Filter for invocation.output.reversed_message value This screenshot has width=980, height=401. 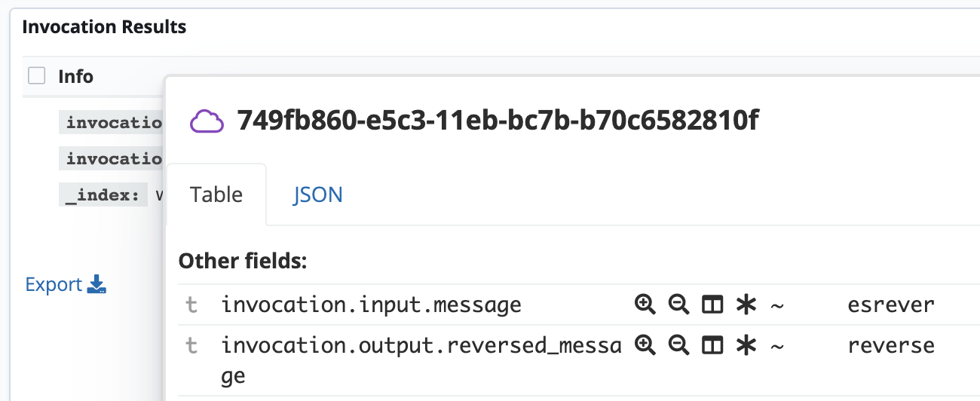644,345
